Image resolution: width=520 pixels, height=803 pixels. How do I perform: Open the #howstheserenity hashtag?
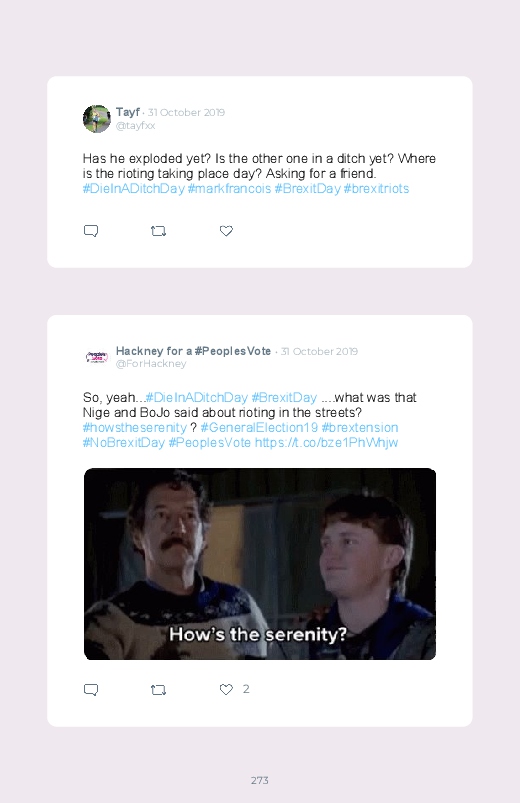pos(135,428)
